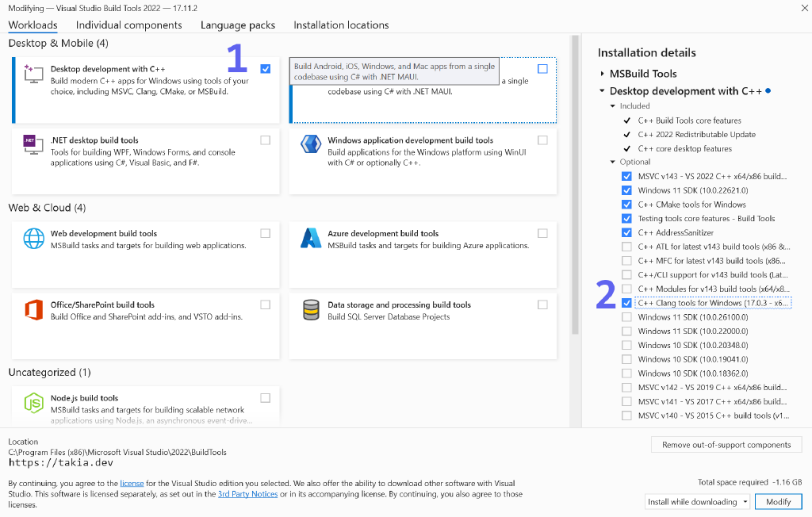Check C++ ATL for latest v143 build tools
Image resolution: width=812 pixels, height=517 pixels.
click(x=626, y=247)
